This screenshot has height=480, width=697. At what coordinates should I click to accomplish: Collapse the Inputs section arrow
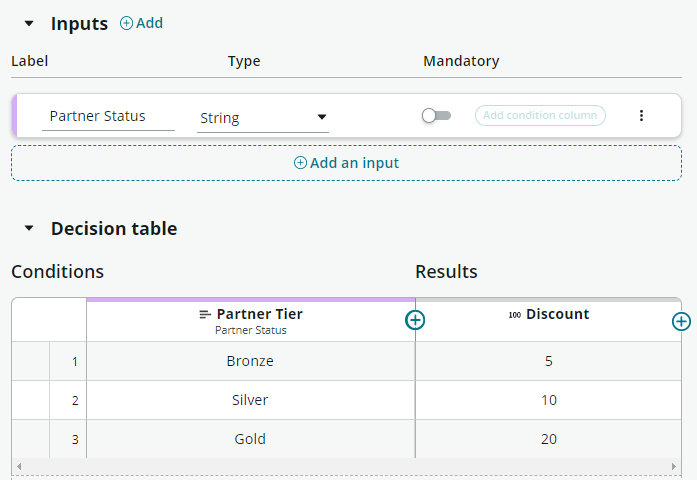pos(29,24)
